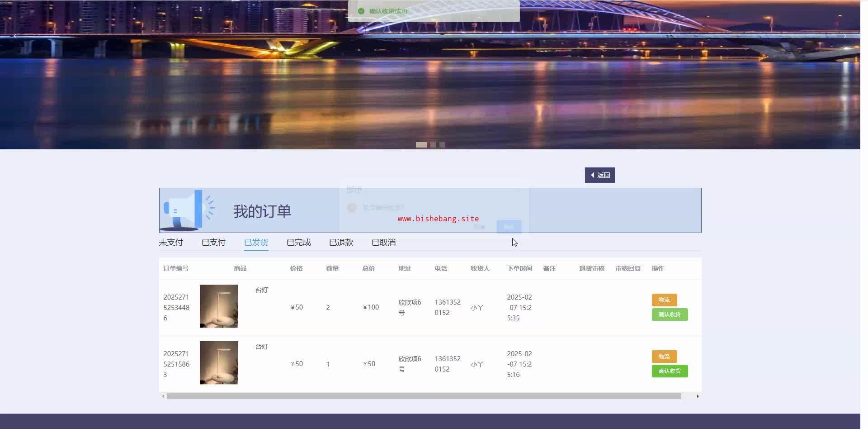Click phone 13613520152 in order ending 5863
Viewport: 868px width, 429px height.
pyautogui.click(x=448, y=364)
